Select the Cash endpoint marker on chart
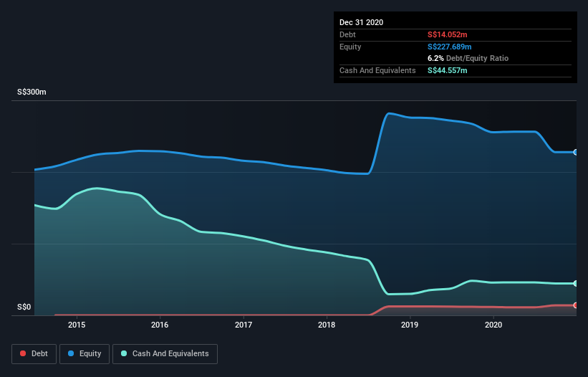The height and width of the screenshot is (377, 588). (576, 284)
